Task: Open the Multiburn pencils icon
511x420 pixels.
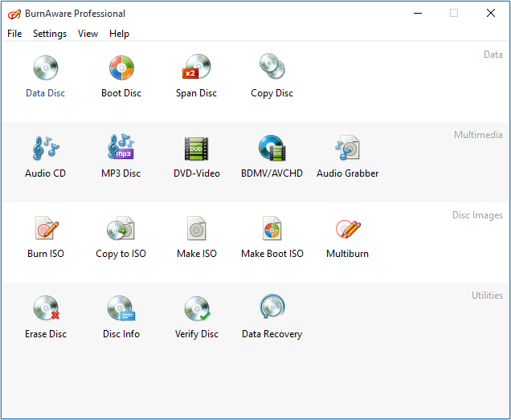Action: point(348,229)
